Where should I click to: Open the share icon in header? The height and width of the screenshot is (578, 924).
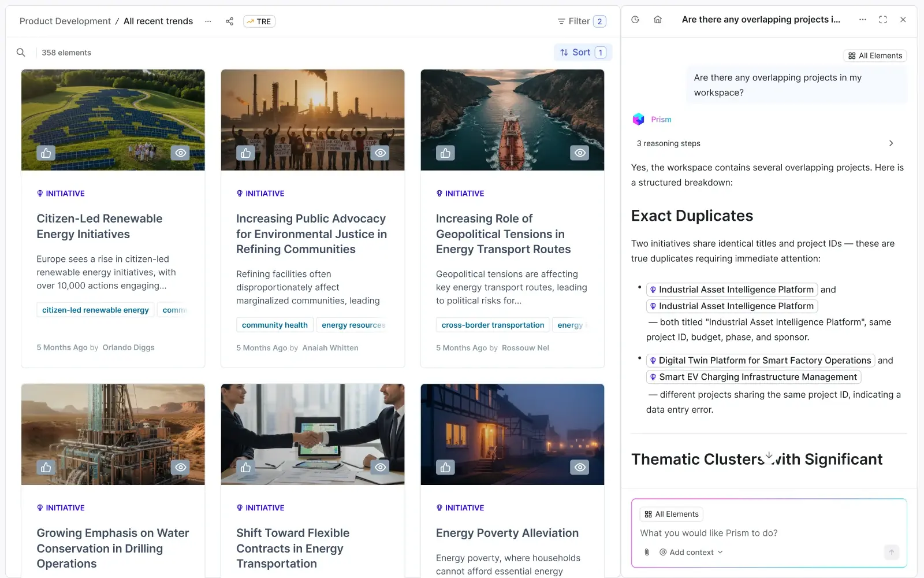[x=229, y=21]
